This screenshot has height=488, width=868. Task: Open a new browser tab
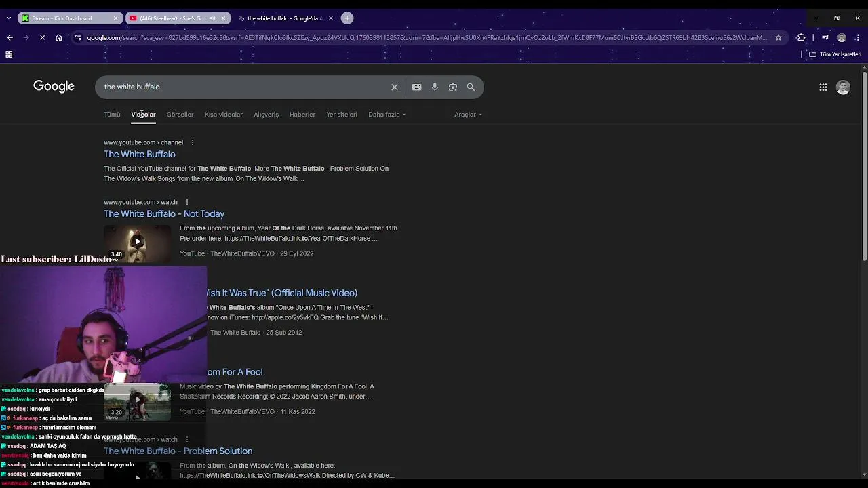(347, 18)
